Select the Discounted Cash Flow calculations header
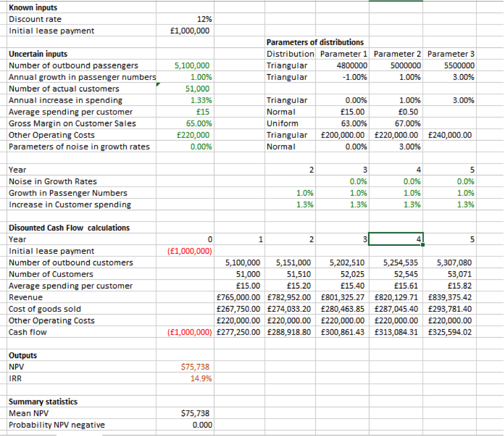This screenshot has height=436, width=504. [64, 228]
